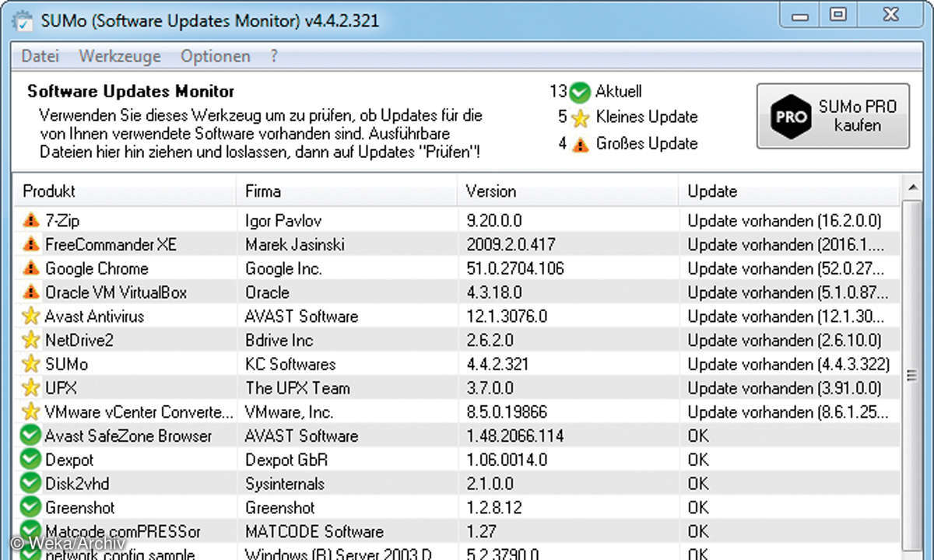This screenshot has height=560, width=934.
Task: Minimize the SUMo window
Action: 801,14
